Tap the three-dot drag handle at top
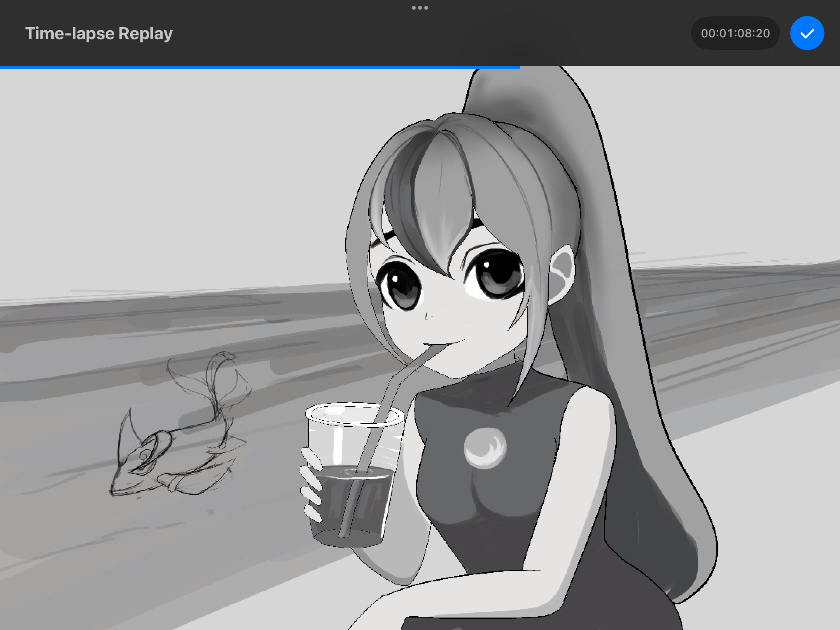This screenshot has width=840, height=630. point(420,7)
